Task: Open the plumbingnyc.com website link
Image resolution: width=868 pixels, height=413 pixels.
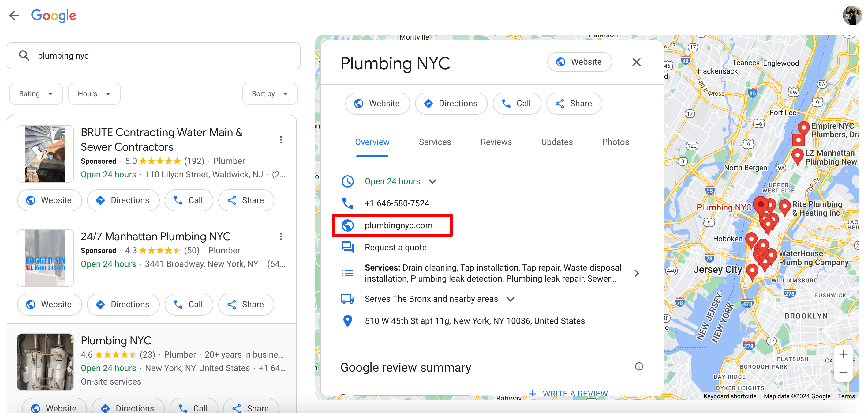Action: pyautogui.click(x=398, y=225)
